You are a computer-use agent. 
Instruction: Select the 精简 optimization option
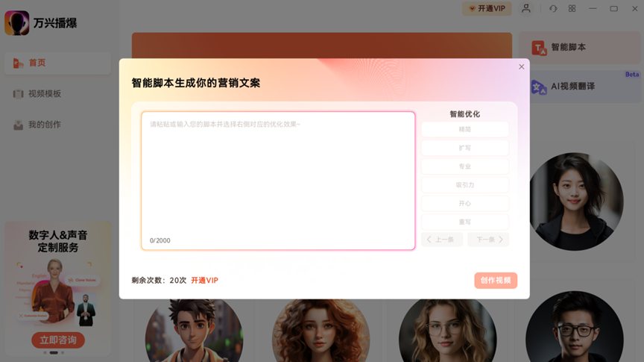465,129
